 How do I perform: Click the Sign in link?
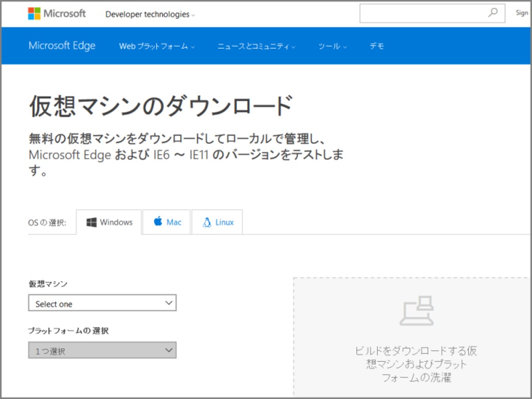click(522, 13)
